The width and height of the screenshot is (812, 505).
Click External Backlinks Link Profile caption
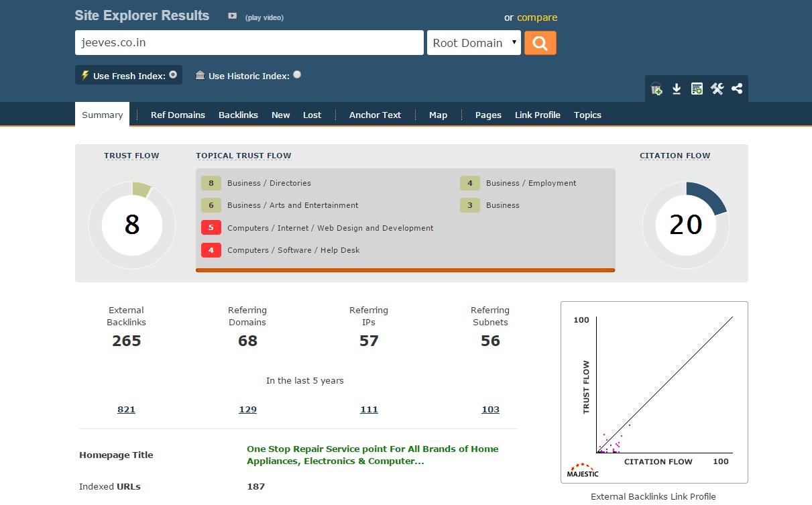pos(653,496)
